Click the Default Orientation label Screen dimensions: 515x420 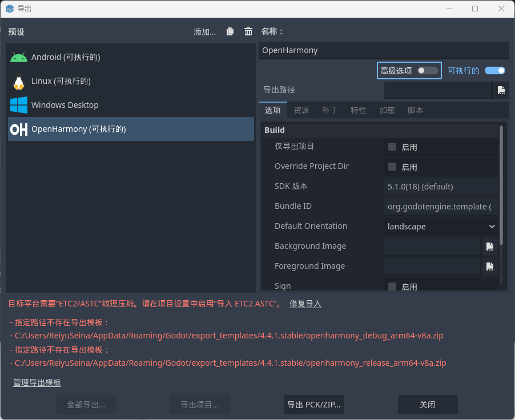click(311, 226)
